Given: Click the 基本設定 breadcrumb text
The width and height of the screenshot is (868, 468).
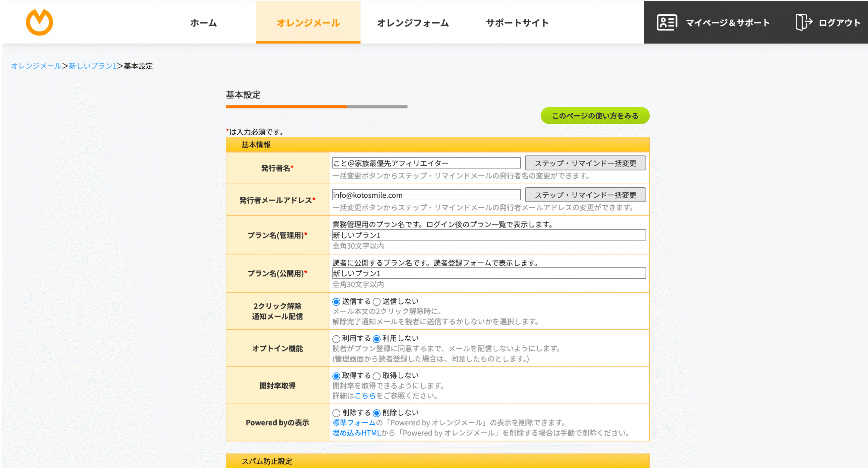Looking at the screenshot, I should pyautogui.click(x=138, y=66).
